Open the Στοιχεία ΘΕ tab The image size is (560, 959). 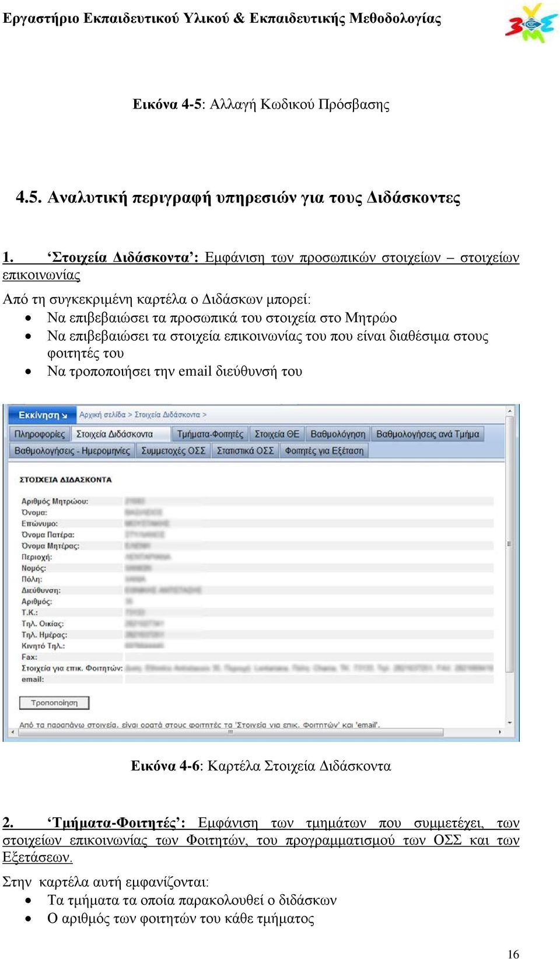[277, 434]
